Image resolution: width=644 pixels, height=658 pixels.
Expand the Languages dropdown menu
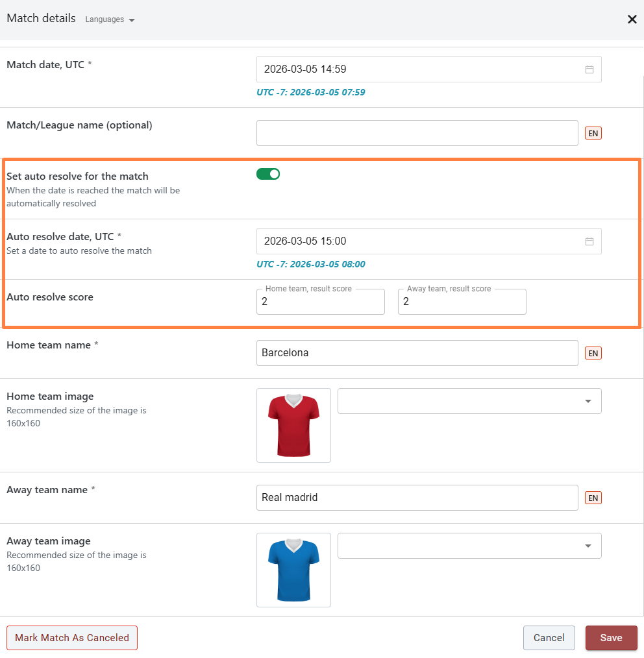[110, 19]
